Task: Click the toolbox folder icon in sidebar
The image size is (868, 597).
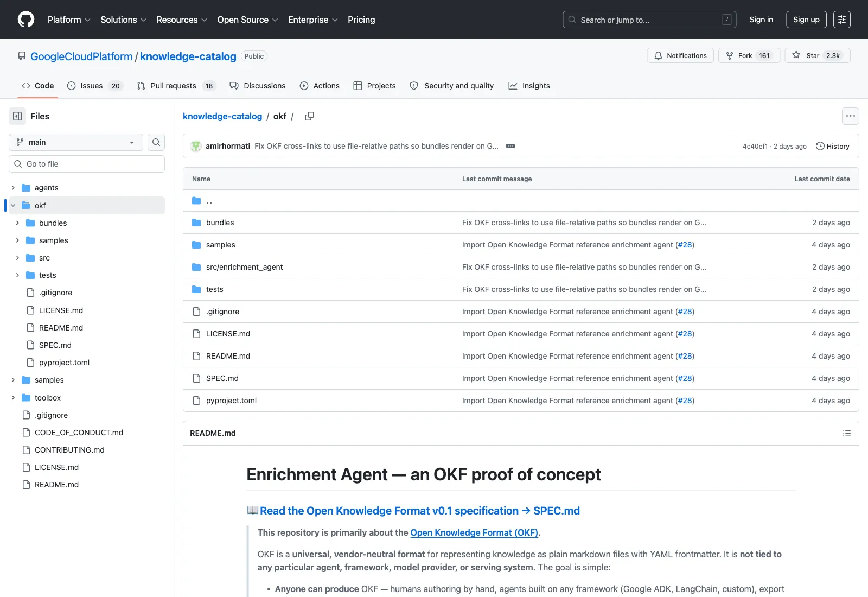Action: click(26, 398)
